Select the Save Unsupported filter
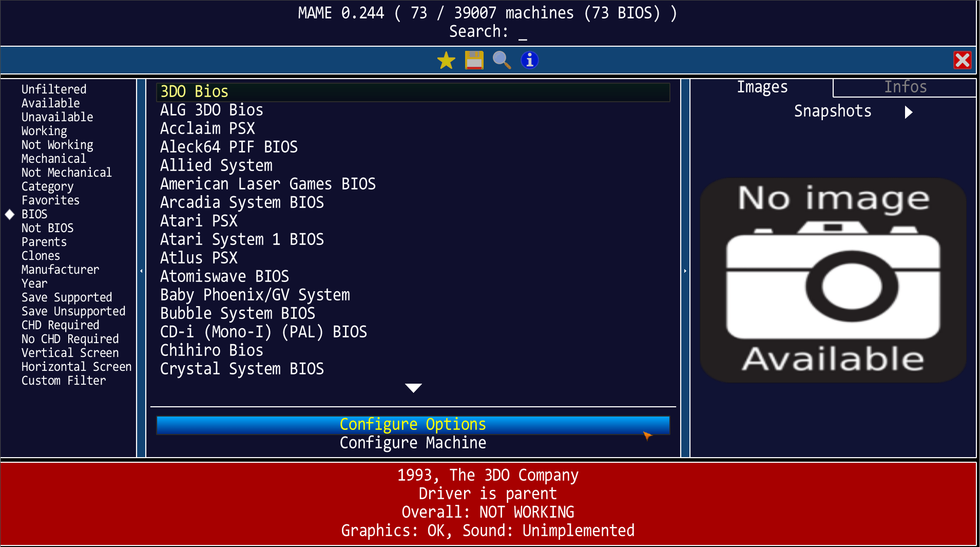Viewport: 980px width, 547px height. (x=73, y=311)
